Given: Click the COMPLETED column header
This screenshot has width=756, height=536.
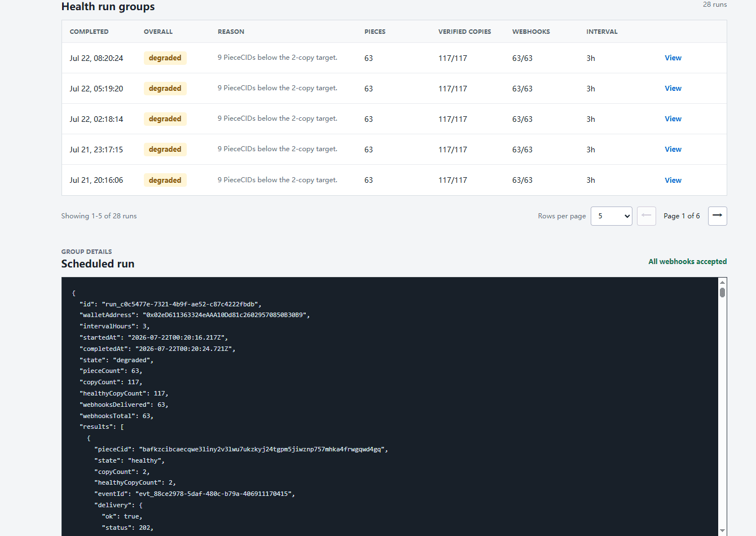Looking at the screenshot, I should 89,32.
